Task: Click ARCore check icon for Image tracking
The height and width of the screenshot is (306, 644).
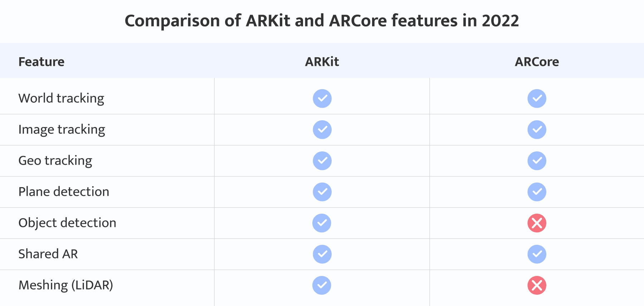Action: click(x=537, y=130)
